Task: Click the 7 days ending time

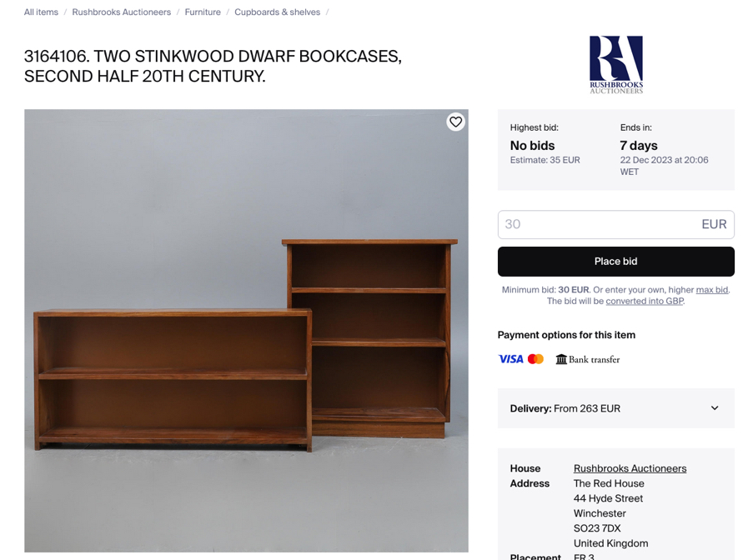Action: [x=639, y=145]
